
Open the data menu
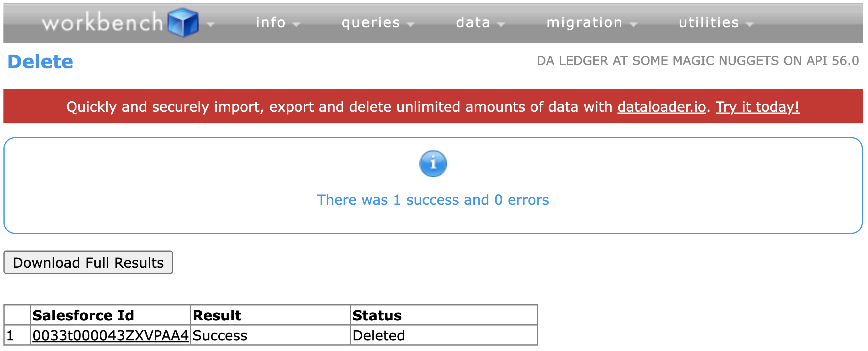point(473,23)
